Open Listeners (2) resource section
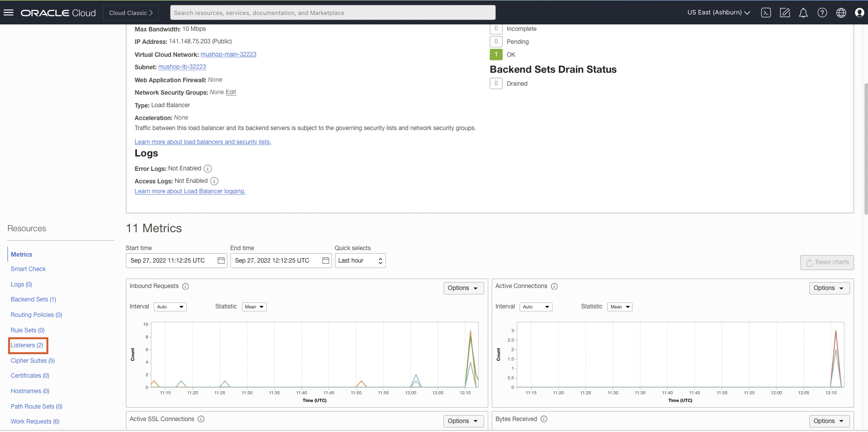 coord(27,345)
